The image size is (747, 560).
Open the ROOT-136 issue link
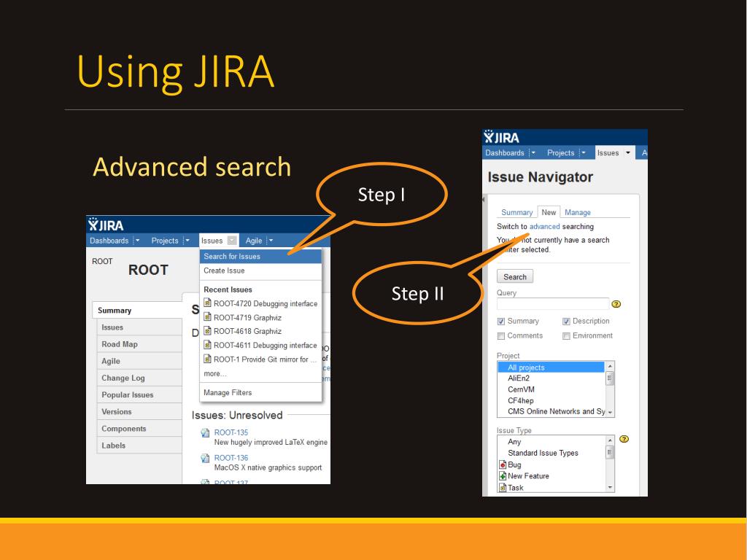231,458
